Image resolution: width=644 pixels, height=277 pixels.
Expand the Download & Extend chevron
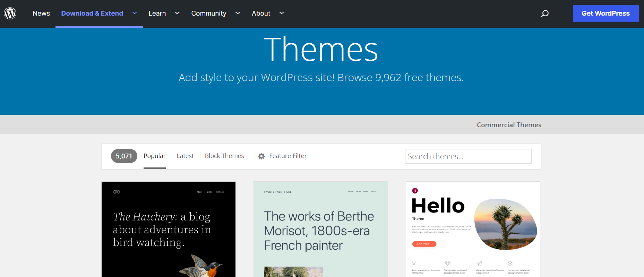tap(135, 13)
